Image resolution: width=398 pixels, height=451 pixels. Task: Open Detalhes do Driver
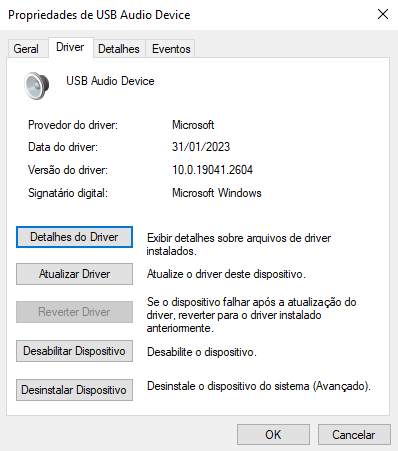tap(74, 237)
